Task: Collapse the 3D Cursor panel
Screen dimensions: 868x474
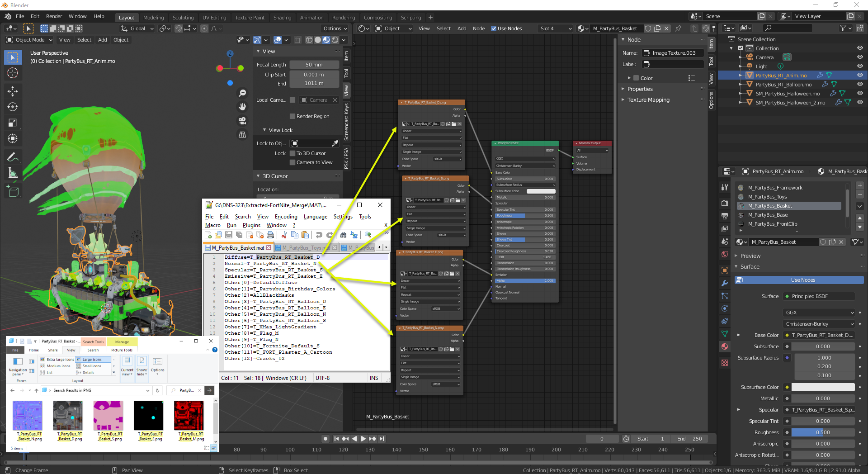Action: [275, 176]
